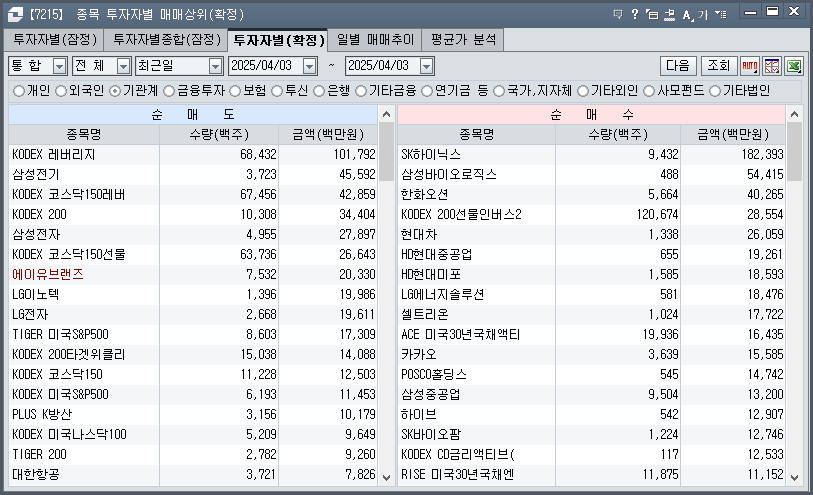Switch to 투자자별(잠정) tab

coord(54,40)
